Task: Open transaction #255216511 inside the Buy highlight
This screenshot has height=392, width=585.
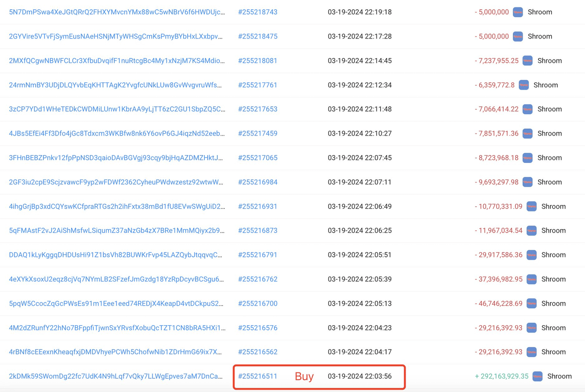Action: point(258,376)
